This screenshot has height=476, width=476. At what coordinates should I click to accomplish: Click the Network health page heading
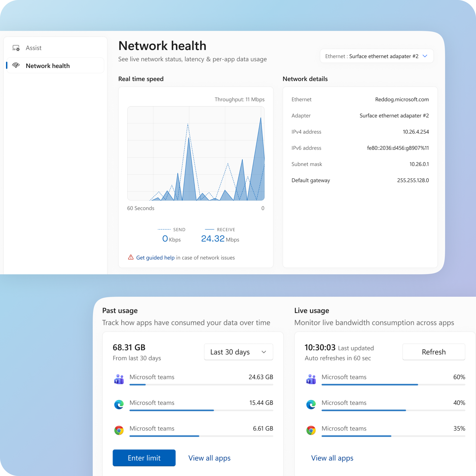coord(162,46)
